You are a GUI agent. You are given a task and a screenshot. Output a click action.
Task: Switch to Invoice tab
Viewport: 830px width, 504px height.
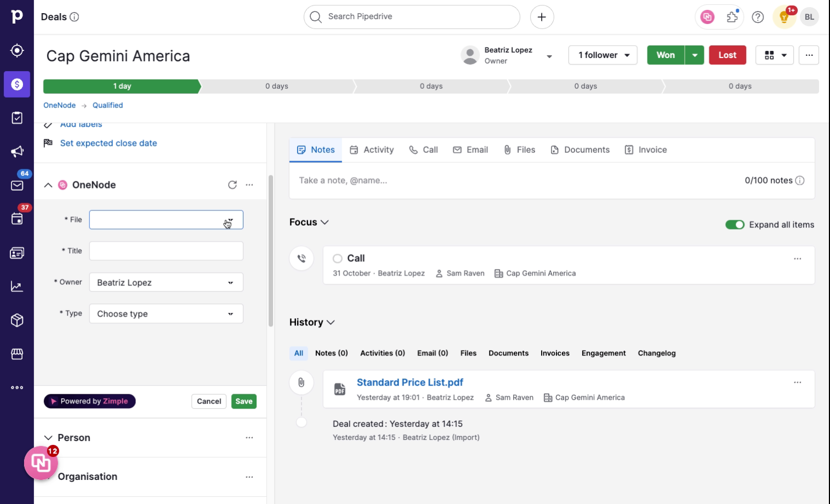(x=646, y=150)
